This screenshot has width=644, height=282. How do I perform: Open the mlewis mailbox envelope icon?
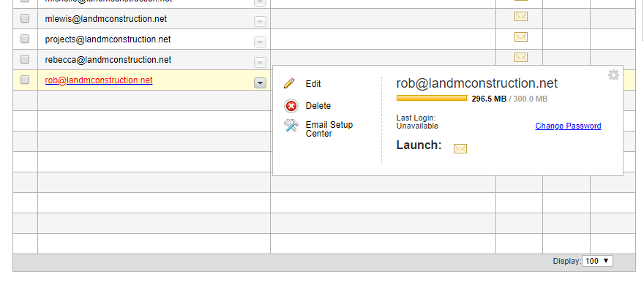tap(521, 16)
